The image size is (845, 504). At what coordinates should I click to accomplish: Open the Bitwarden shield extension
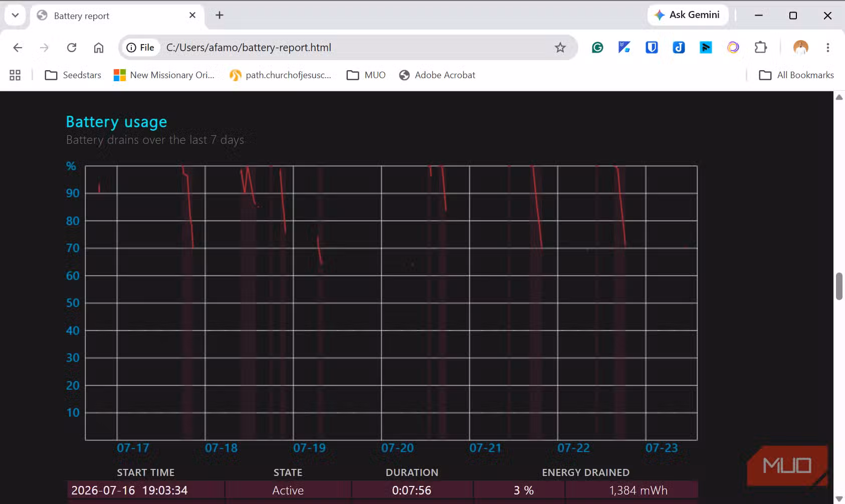(652, 48)
